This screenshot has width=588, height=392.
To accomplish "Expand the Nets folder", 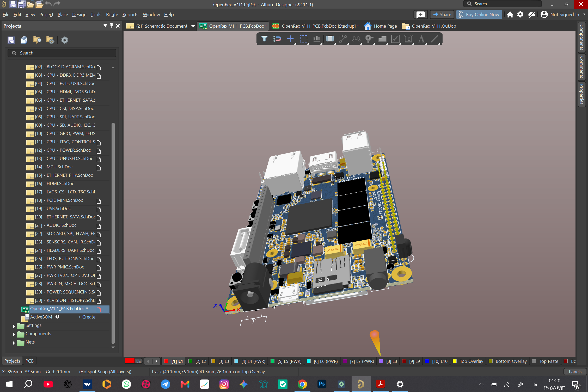I will tap(14, 343).
